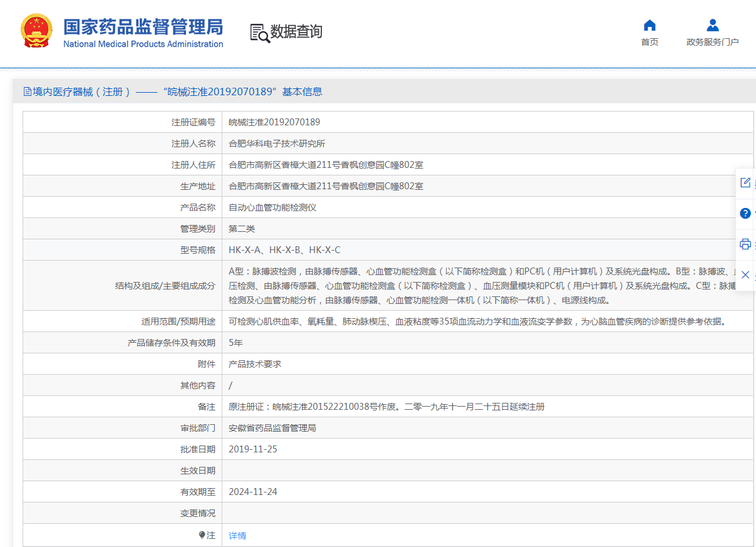Select the address in the 生产地址 row

326,186
